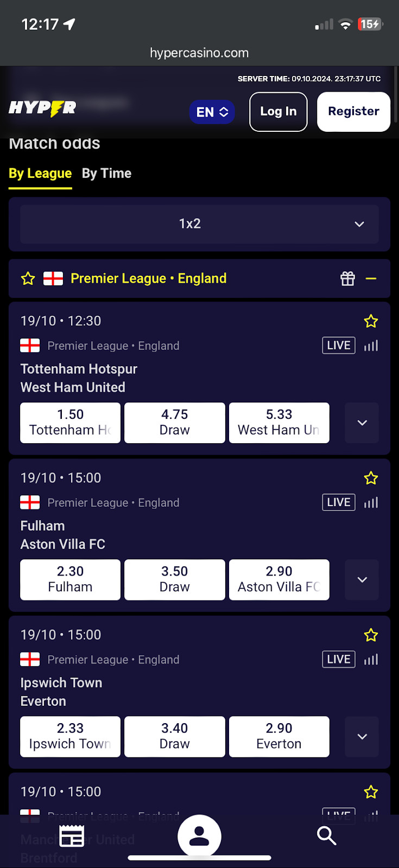This screenshot has width=399, height=868.
Task: Open the bet slip icon in bottom bar
Action: pyautogui.click(x=72, y=836)
